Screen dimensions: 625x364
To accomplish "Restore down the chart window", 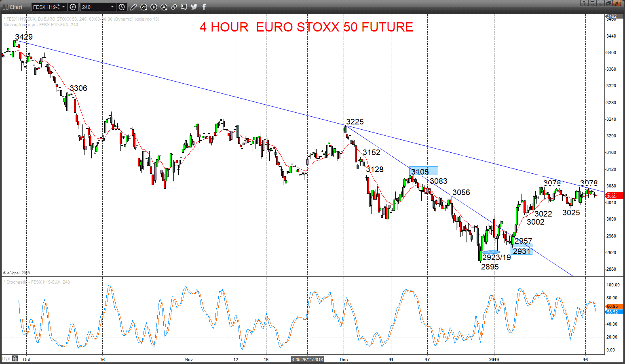I will point(608,3).
